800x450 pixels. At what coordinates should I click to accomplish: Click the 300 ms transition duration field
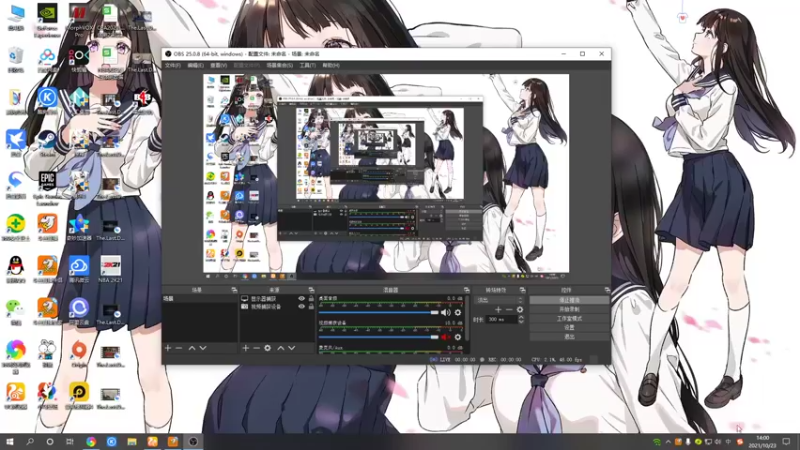(x=501, y=319)
